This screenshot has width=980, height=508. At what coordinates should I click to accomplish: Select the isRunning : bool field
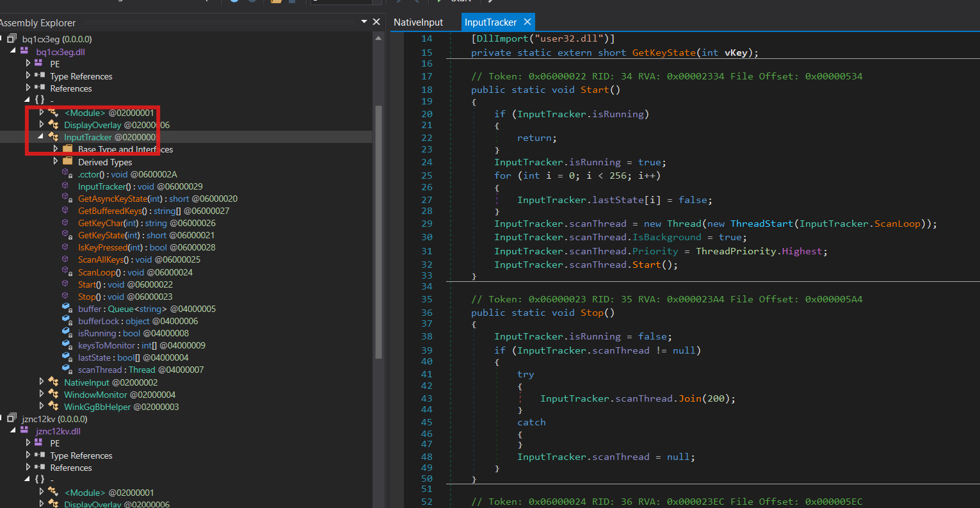[x=133, y=333]
